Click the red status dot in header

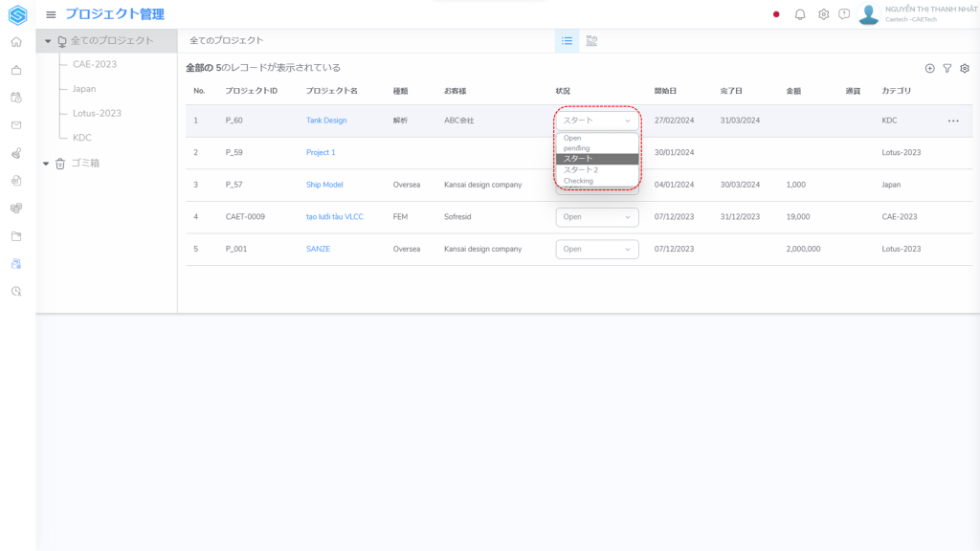click(776, 14)
